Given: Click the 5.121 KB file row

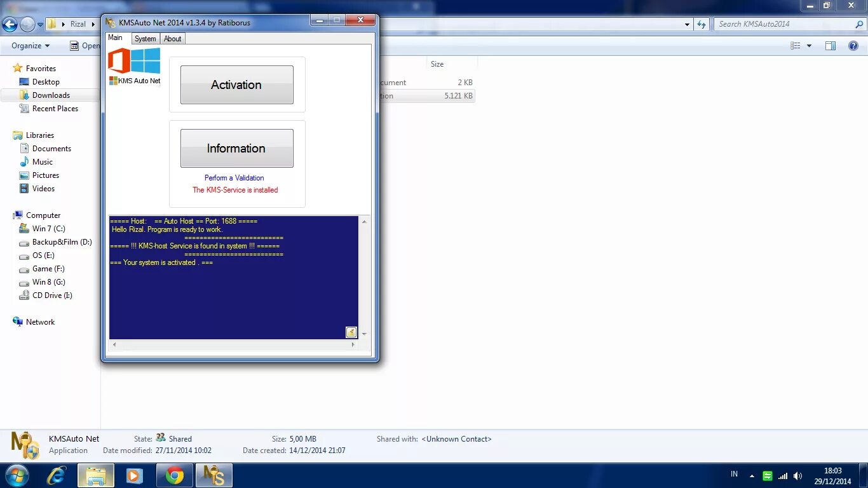Looking at the screenshot, I should tap(427, 96).
